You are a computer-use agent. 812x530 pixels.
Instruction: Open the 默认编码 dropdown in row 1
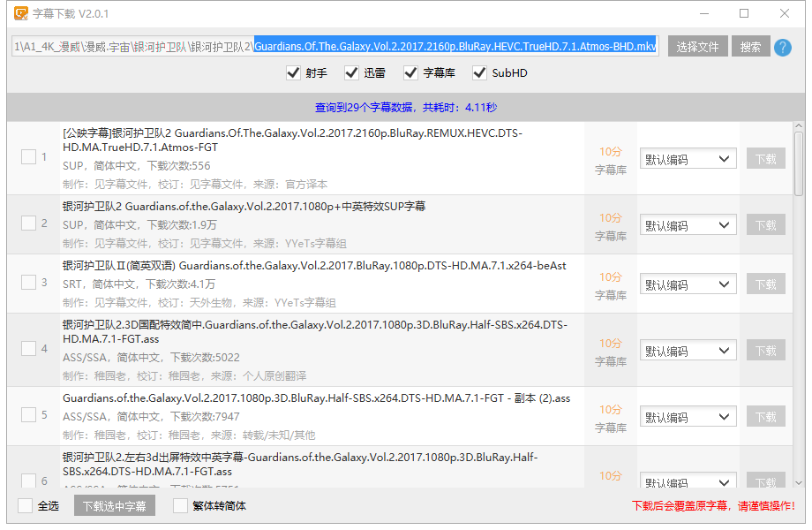coord(688,159)
